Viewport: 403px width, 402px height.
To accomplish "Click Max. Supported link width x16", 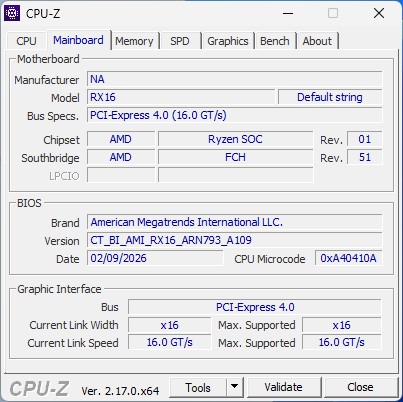I will click(x=342, y=325).
